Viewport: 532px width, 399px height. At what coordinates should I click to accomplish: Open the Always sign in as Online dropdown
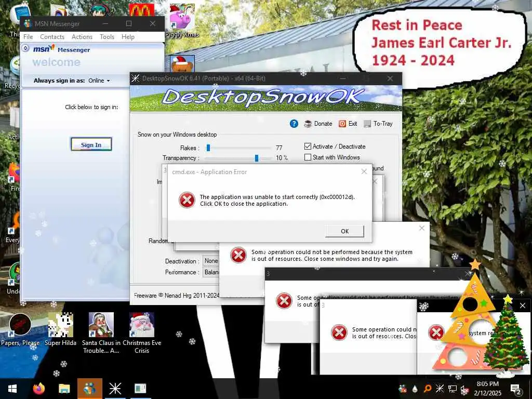99,81
